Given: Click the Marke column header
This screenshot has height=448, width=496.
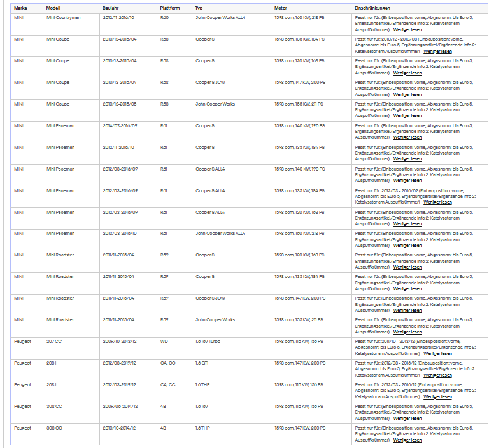Looking at the screenshot, I should pos(20,8).
